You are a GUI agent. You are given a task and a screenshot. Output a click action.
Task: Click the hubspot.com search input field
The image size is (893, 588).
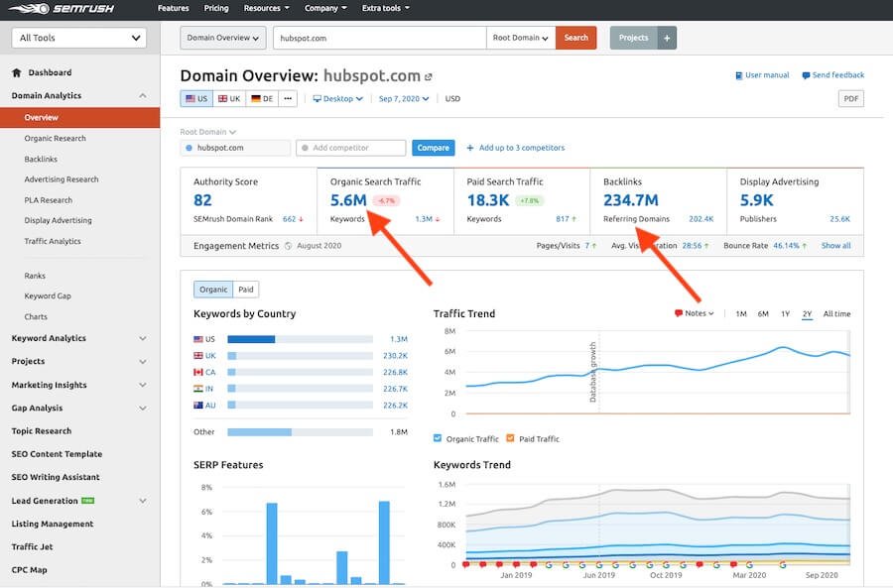tap(379, 38)
